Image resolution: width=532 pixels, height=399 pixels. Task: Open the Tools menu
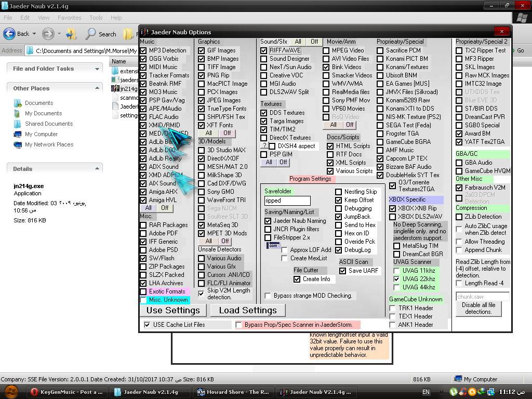[96, 18]
